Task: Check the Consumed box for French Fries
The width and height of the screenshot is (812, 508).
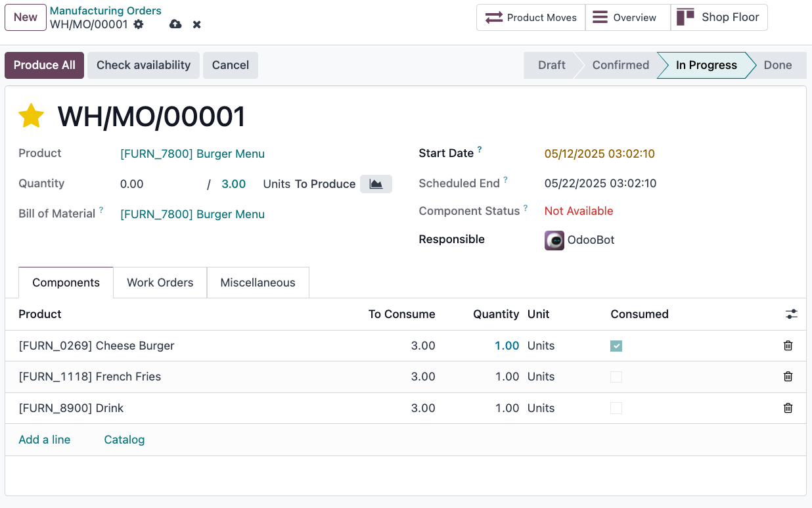Action: point(616,377)
